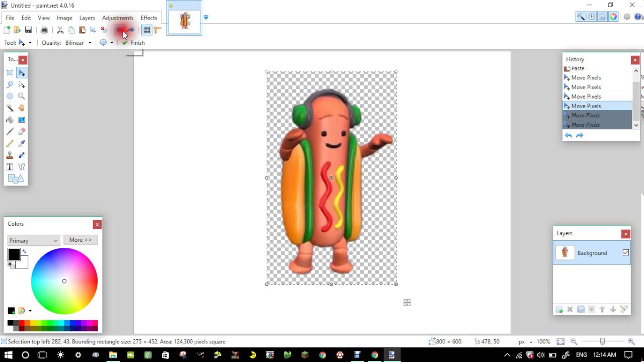Toggle the Colors window button
644x362 pixels.
613,17
